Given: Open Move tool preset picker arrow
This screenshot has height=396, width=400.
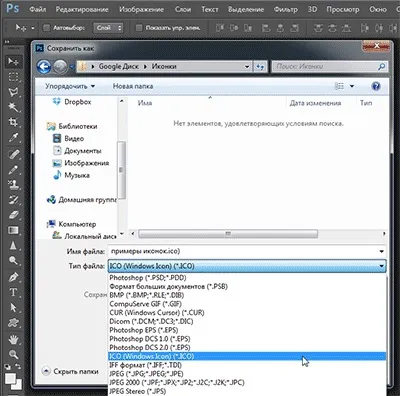Looking at the screenshot, I should (x=33, y=28).
